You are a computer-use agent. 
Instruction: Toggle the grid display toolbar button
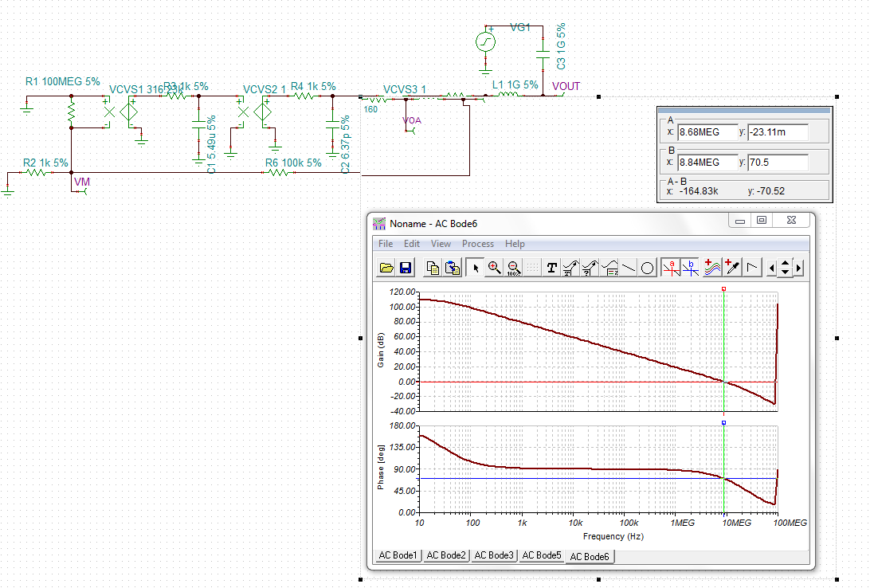532,268
